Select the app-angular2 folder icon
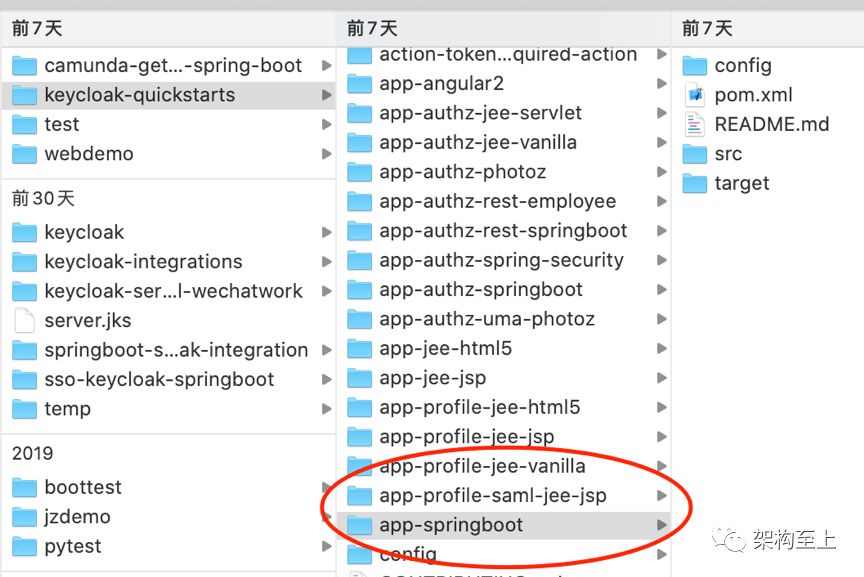 (359, 84)
